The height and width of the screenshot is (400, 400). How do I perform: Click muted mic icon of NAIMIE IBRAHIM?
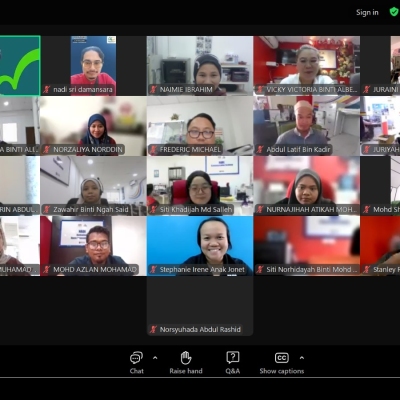(x=153, y=89)
